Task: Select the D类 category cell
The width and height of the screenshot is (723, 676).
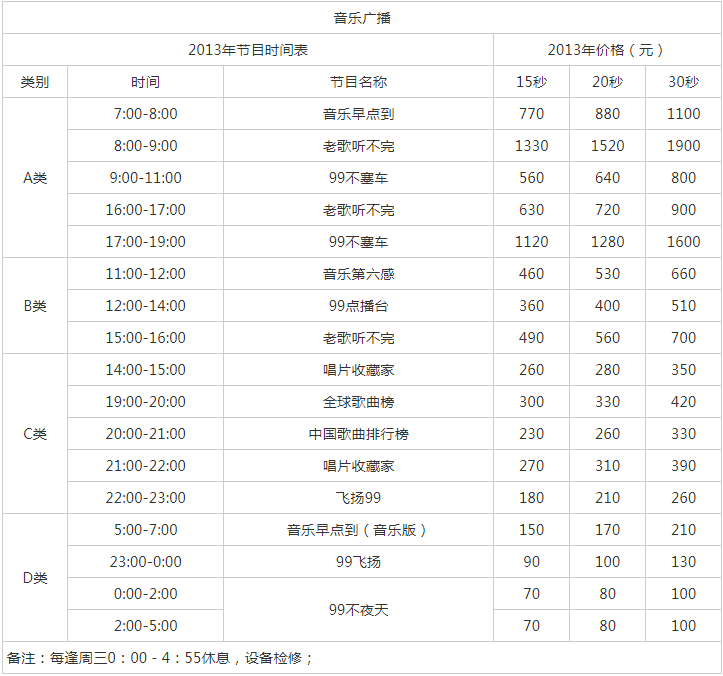Action: [x=35, y=578]
